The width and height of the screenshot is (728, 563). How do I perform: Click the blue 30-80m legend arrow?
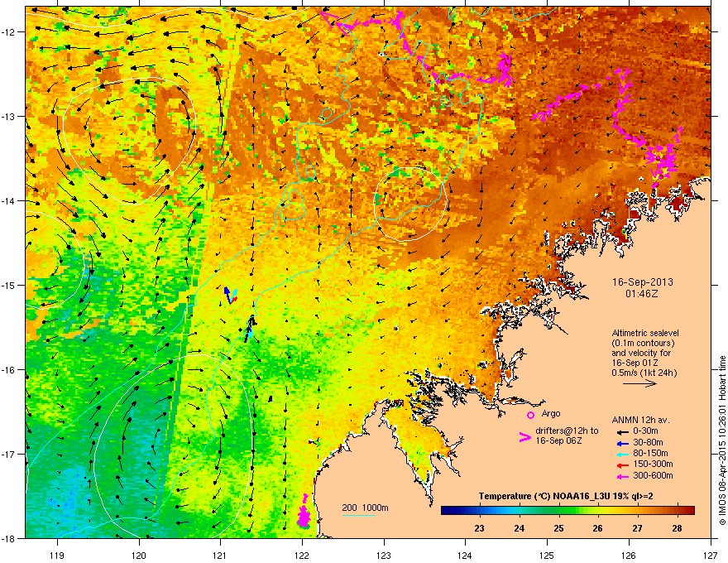pyautogui.click(x=621, y=443)
